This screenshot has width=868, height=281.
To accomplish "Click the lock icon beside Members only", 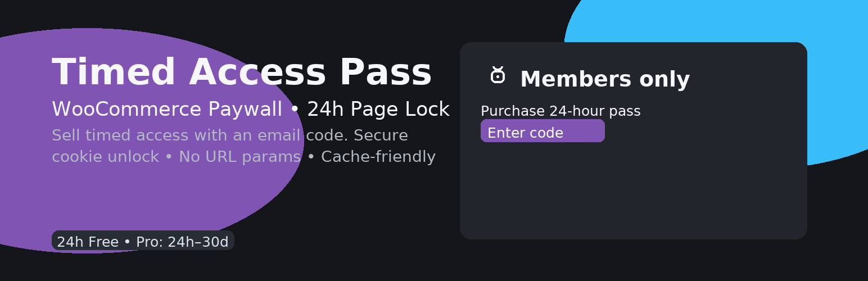I will pos(498,75).
